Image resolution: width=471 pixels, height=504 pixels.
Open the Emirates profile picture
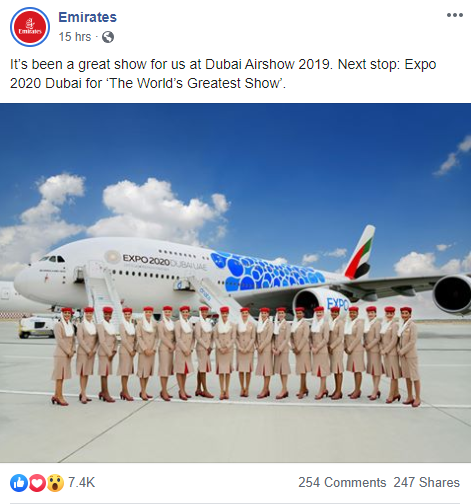click(30, 27)
